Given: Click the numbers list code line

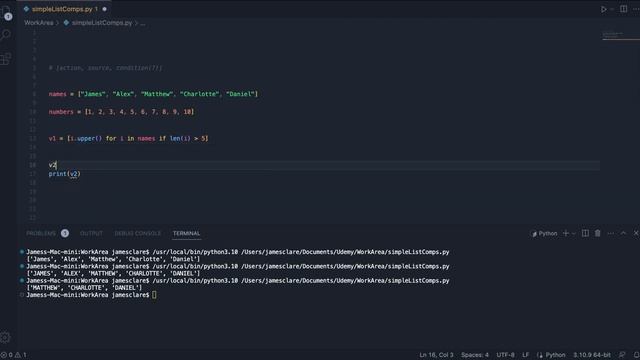Looking at the screenshot, I should point(121,112).
